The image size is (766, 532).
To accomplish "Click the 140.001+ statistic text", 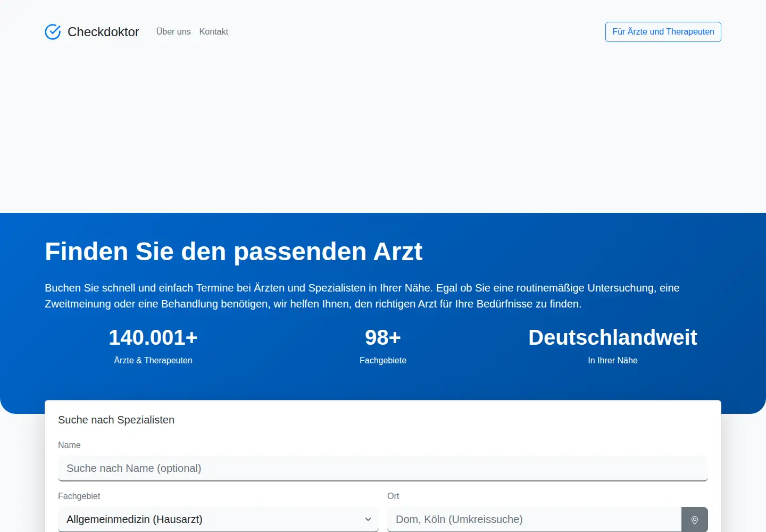I will (x=153, y=337).
